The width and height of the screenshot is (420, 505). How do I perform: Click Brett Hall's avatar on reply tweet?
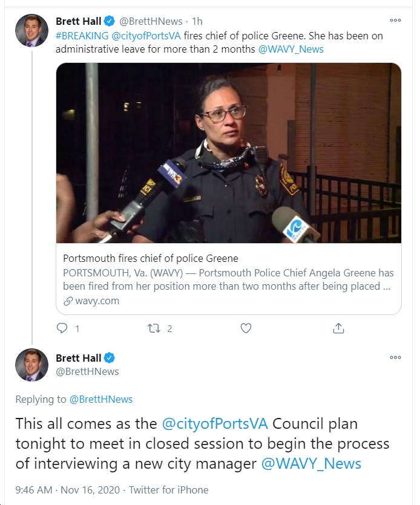coord(31,365)
